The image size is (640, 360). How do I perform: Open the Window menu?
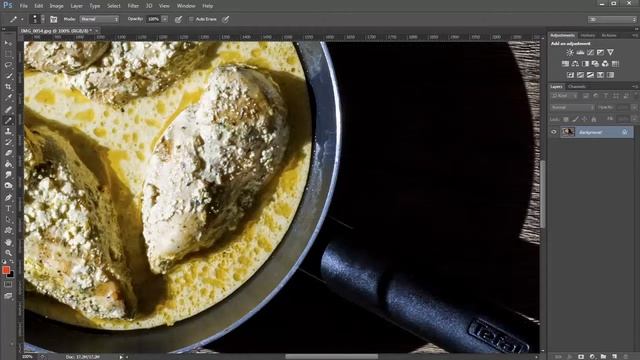click(186, 6)
